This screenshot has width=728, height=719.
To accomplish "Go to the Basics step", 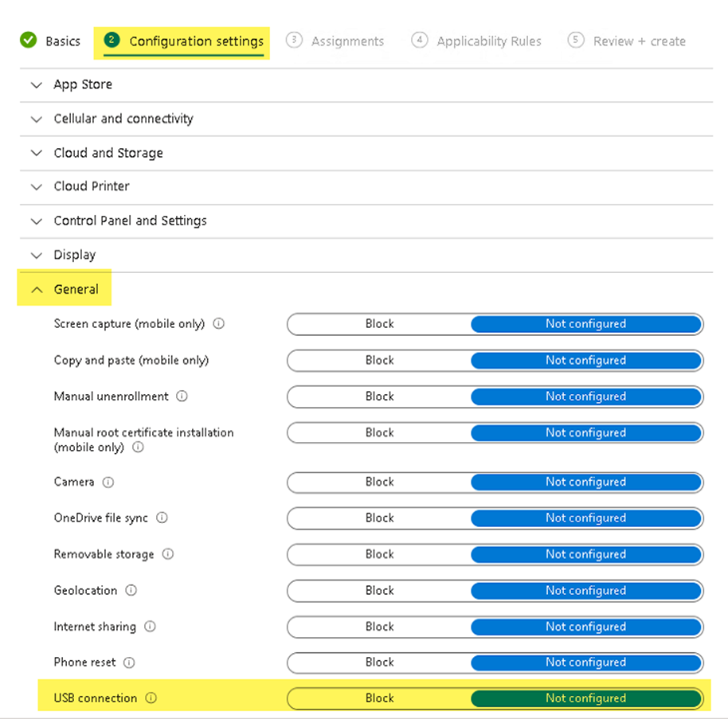I will pos(51,41).
